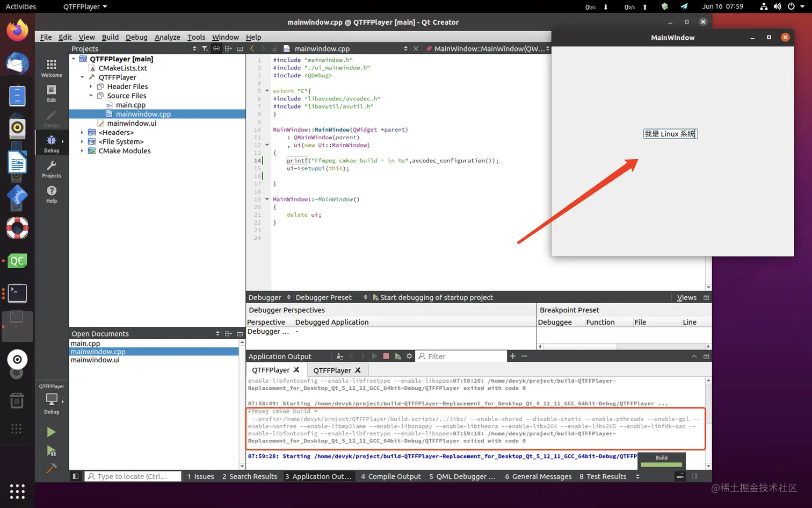This screenshot has width=812, height=508.
Task: Click the filter tree icon in Projects pane
Action: click(x=205, y=48)
